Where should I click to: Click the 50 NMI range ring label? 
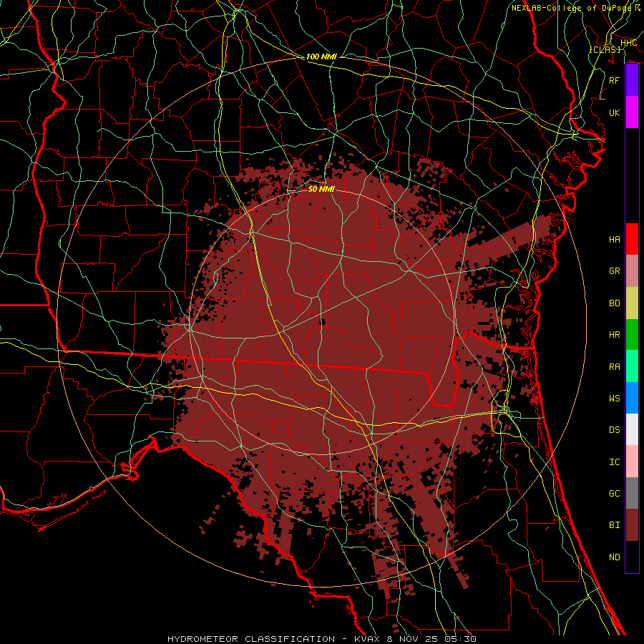(x=321, y=189)
